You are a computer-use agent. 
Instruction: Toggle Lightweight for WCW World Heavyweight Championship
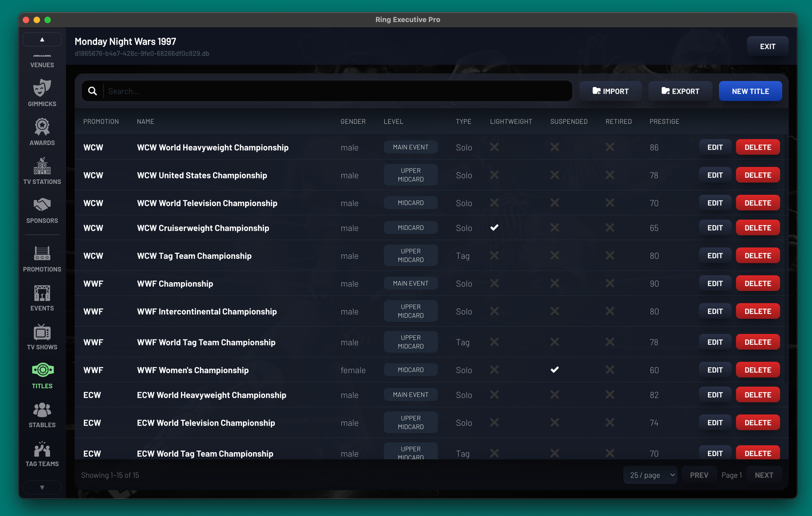[494, 147]
